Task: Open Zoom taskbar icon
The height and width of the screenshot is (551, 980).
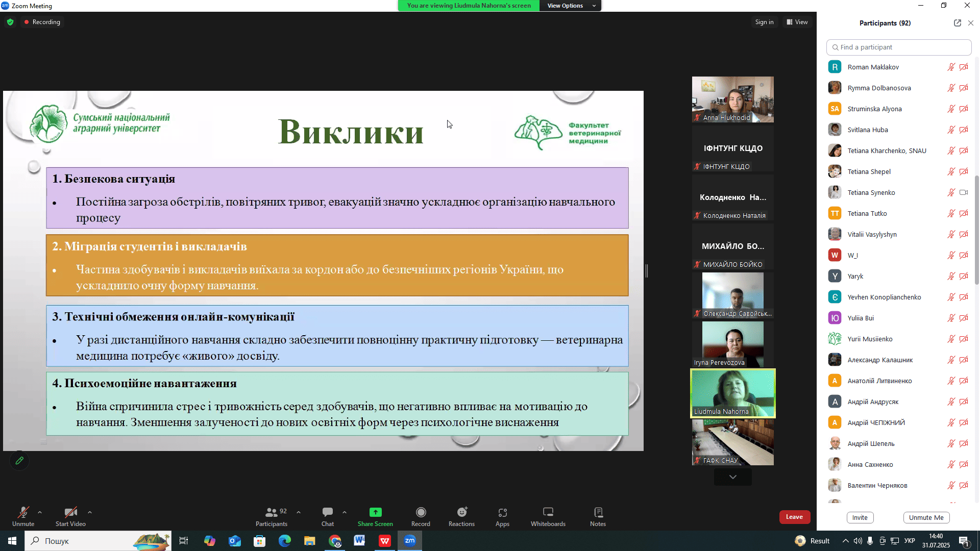Action: click(410, 541)
